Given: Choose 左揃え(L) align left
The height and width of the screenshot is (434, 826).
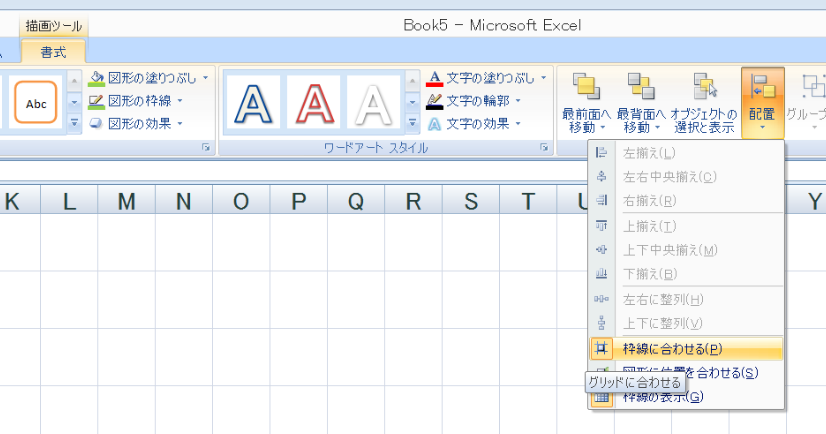Looking at the screenshot, I should [686, 153].
